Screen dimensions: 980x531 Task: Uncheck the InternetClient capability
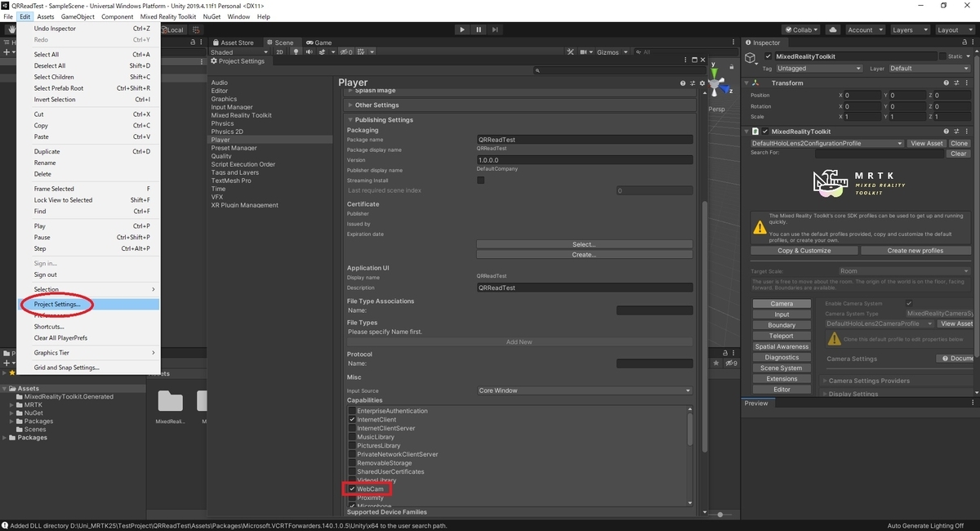click(352, 420)
